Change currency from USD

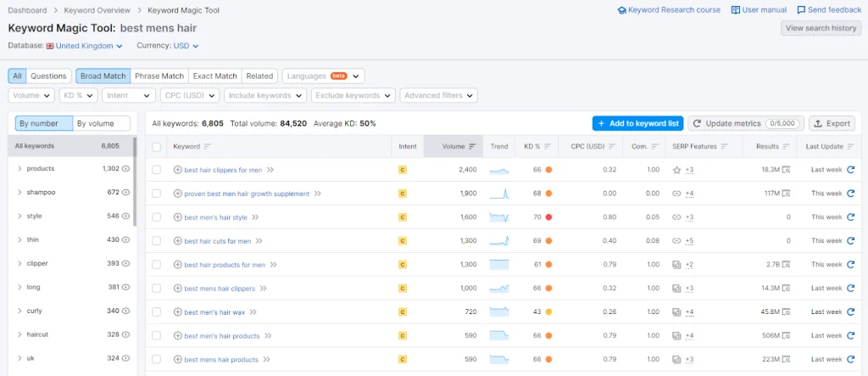point(186,46)
